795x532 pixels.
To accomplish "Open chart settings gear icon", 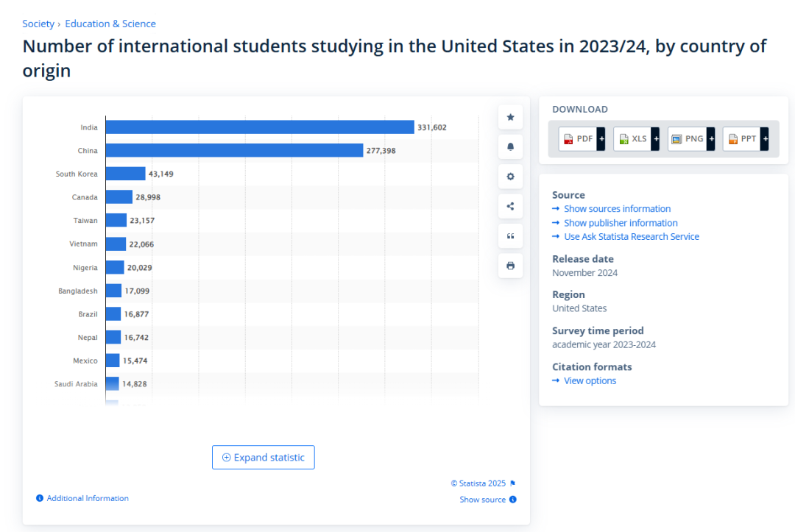I will pos(510,177).
